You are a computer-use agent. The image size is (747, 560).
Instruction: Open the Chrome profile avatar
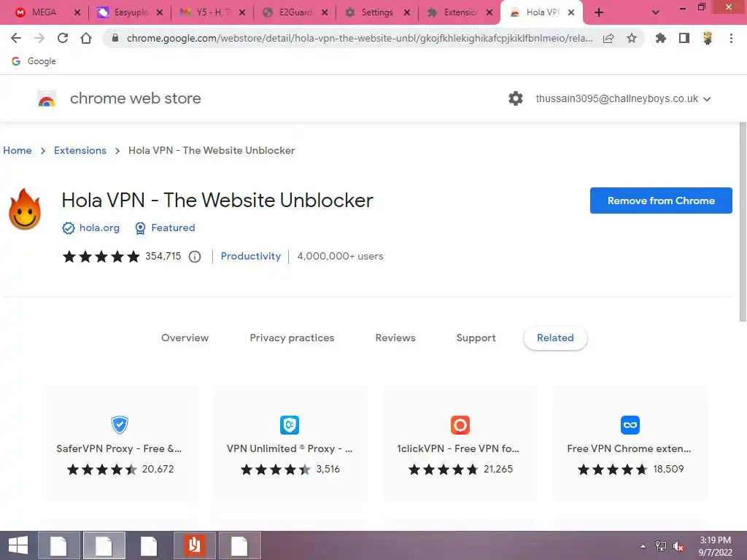tap(708, 38)
